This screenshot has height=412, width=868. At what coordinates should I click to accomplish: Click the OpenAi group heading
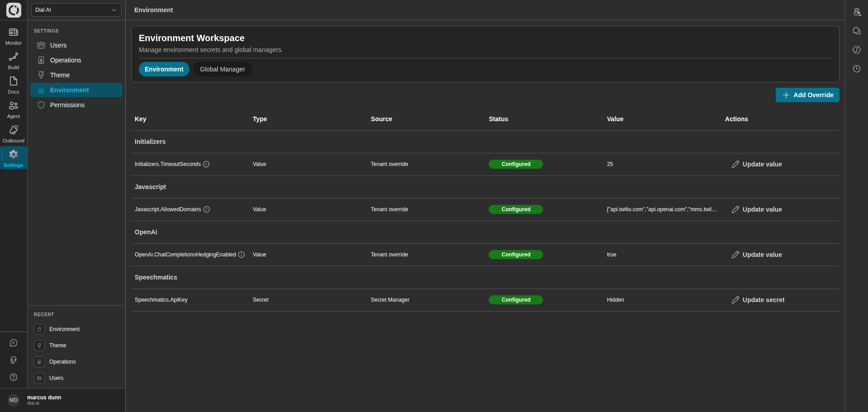coord(146,232)
